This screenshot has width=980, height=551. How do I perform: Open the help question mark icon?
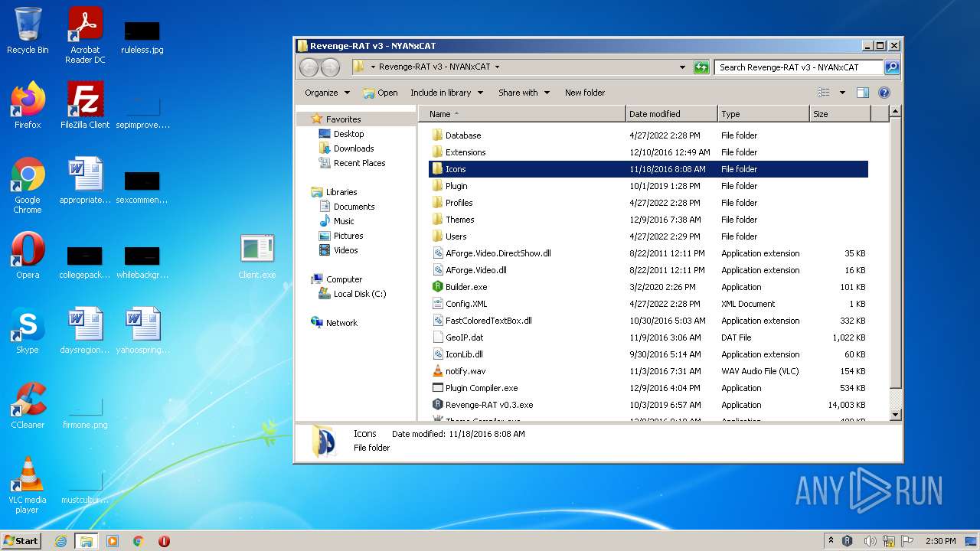(x=884, y=93)
